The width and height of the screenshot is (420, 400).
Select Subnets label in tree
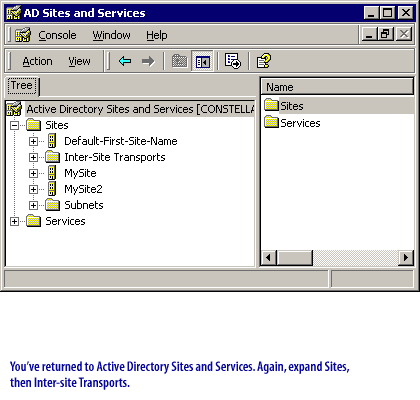point(84,205)
